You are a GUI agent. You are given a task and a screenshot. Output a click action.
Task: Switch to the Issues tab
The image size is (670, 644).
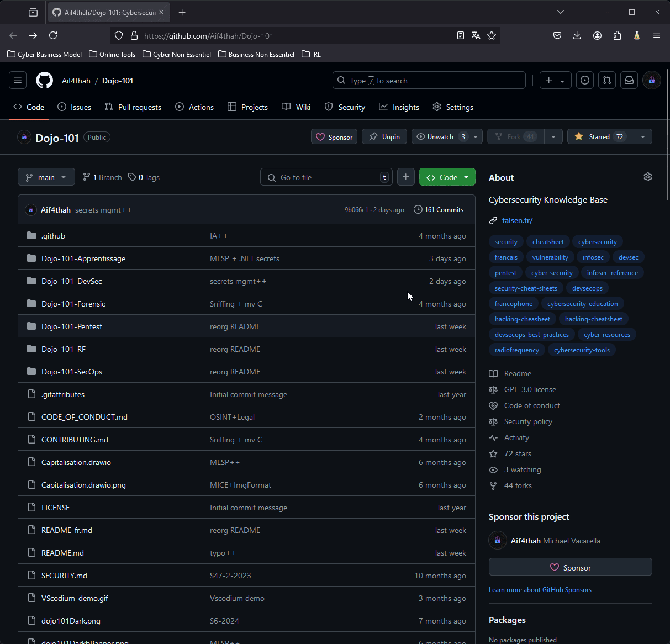(x=75, y=107)
